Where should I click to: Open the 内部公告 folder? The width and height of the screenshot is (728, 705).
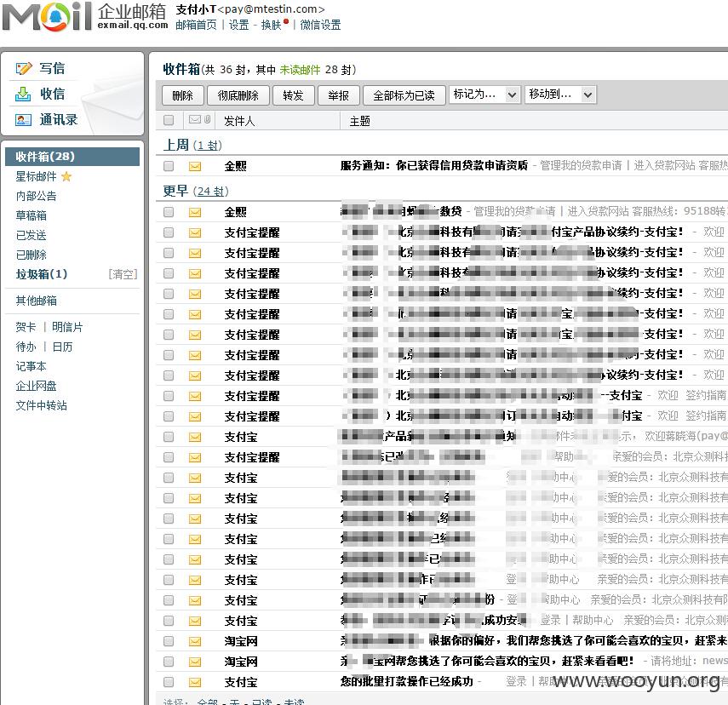click(36, 196)
